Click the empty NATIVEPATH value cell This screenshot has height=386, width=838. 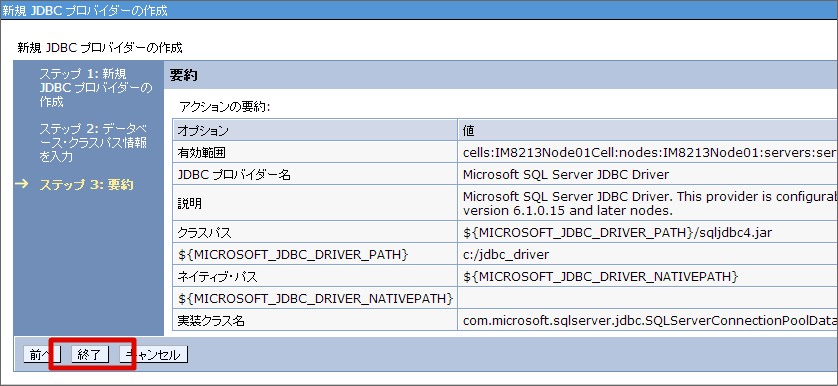click(x=648, y=298)
